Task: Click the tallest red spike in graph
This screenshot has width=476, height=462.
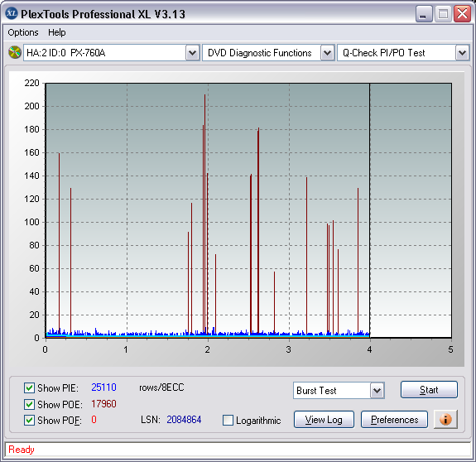Action: coord(205,213)
